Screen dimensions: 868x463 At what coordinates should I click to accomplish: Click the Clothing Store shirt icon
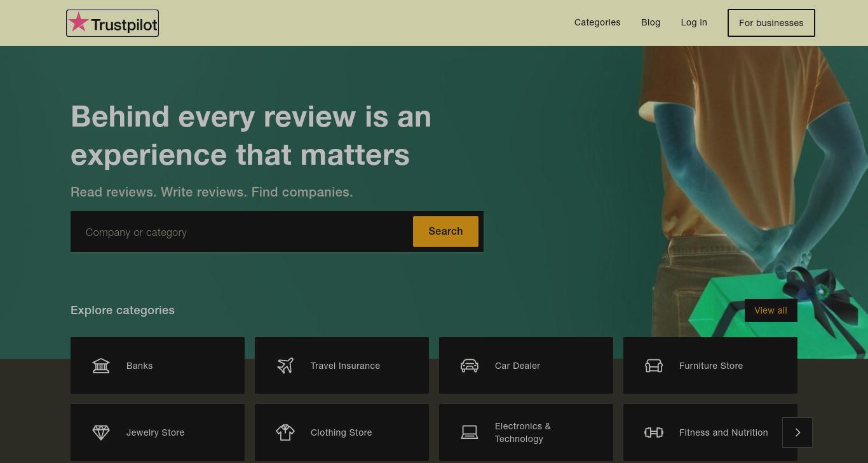tap(285, 432)
